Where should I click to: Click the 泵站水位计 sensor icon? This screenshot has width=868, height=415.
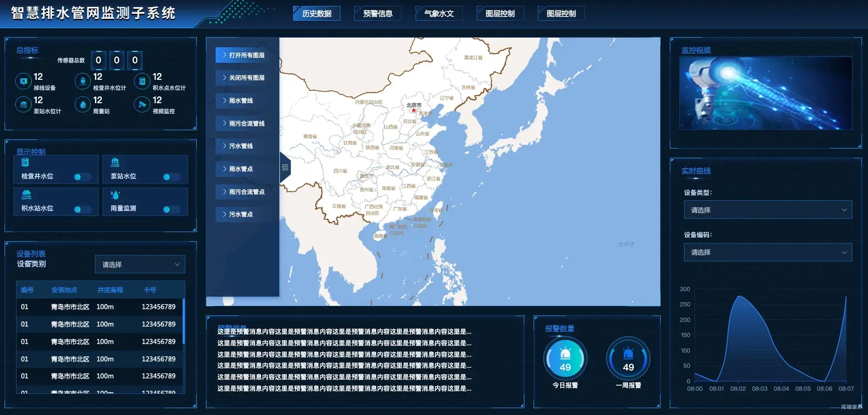tap(23, 105)
